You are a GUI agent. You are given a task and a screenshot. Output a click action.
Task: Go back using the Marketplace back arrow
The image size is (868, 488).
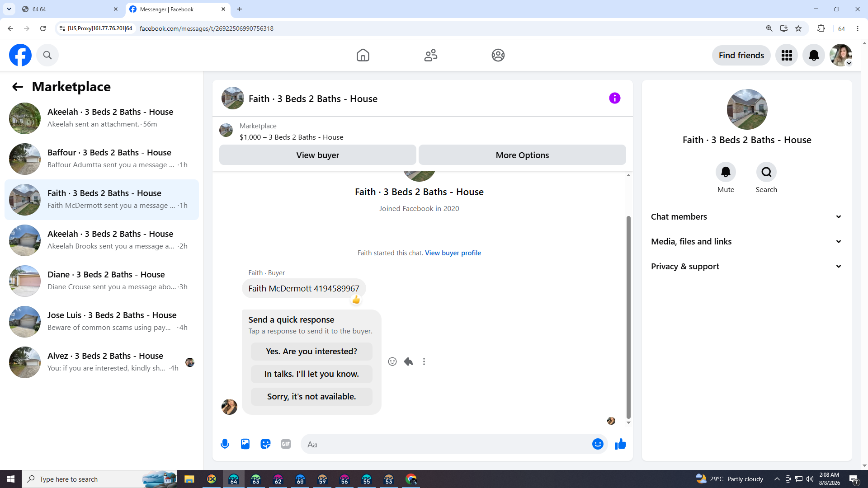(18, 87)
